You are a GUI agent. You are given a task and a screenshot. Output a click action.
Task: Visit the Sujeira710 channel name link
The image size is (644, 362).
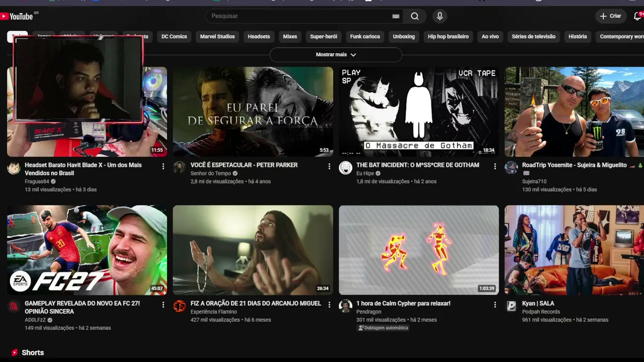tap(534, 182)
